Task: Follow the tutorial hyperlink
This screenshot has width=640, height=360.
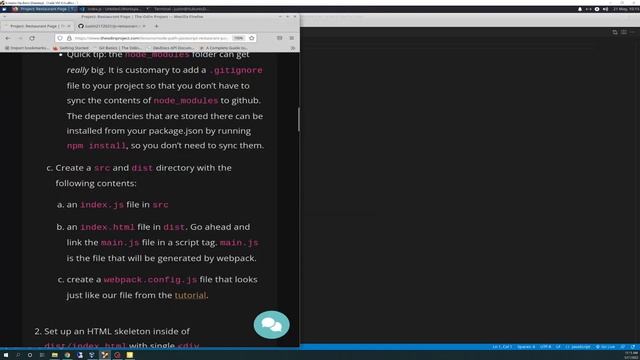Action: 190,295
